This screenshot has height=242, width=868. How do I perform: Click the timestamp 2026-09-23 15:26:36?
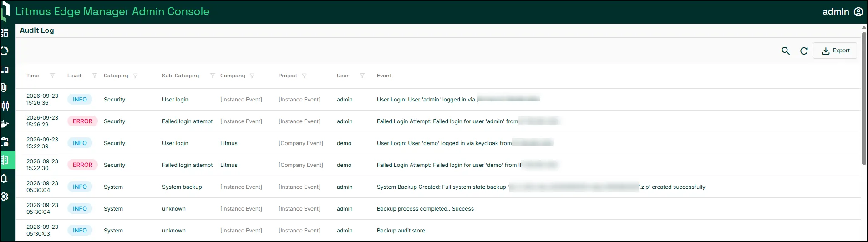click(42, 99)
